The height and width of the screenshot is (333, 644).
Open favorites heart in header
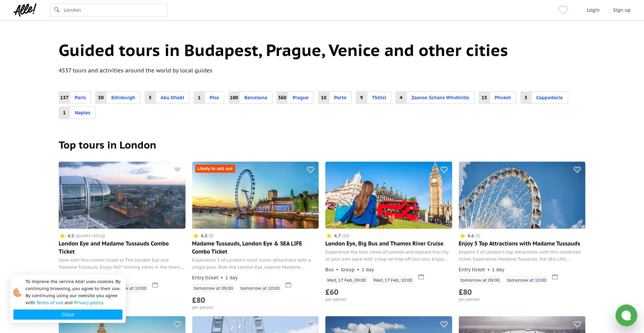point(563,10)
